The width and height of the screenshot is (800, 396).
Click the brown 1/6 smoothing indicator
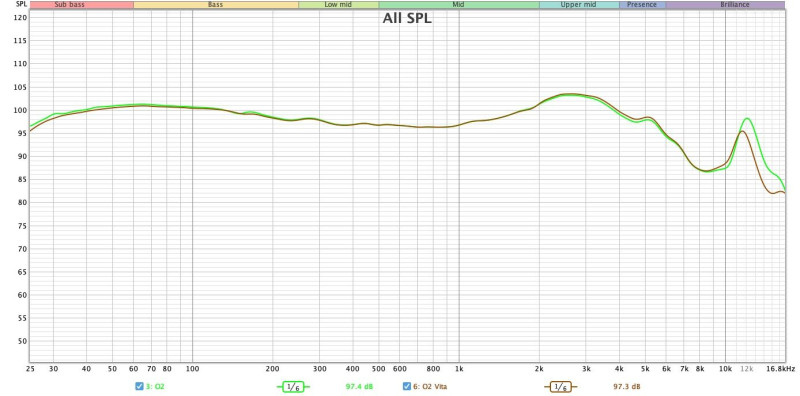coord(560,387)
